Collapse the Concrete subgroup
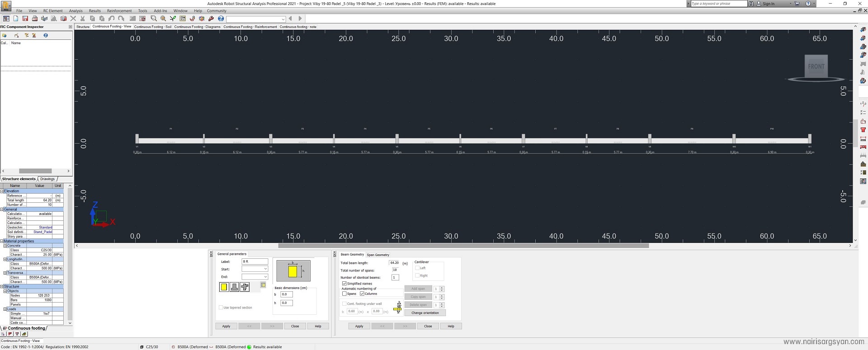This screenshot has height=350, width=868. click(5, 246)
